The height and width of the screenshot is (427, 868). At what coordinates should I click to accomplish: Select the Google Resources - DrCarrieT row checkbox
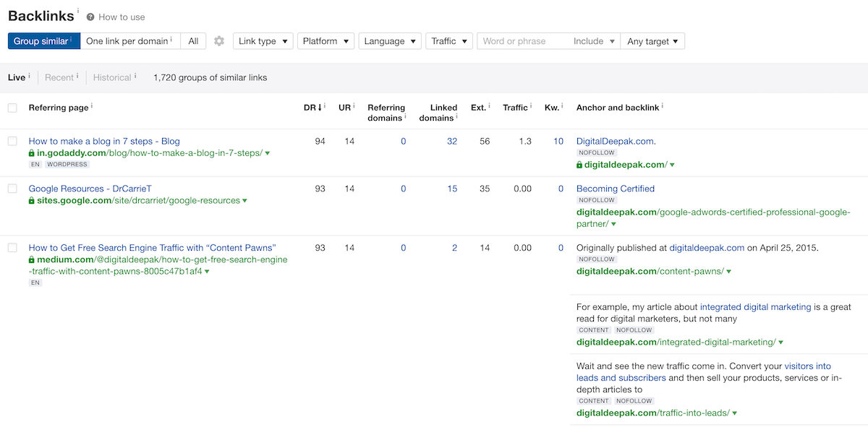12,189
